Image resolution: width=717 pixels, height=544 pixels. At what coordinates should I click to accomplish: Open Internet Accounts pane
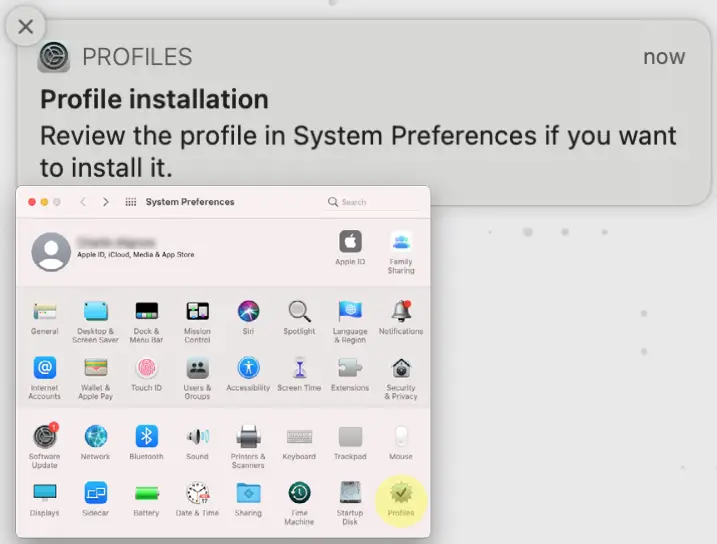(44, 378)
